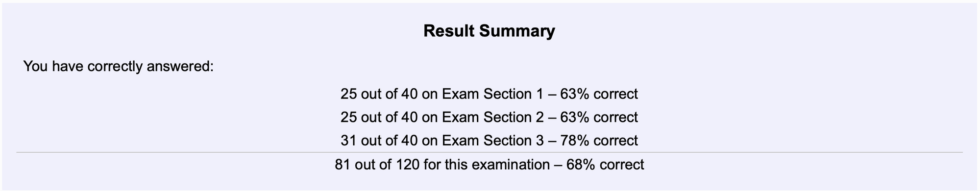This screenshot has height=191, width=980.
Task: Click the words 'Exam Section 3'
Action: pyautogui.click(x=493, y=141)
